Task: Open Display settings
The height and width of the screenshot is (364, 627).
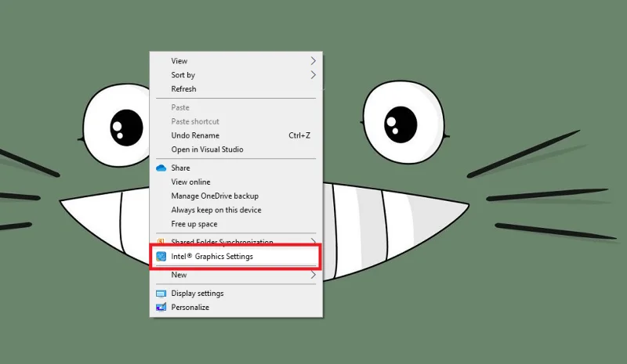Action: tap(236, 294)
